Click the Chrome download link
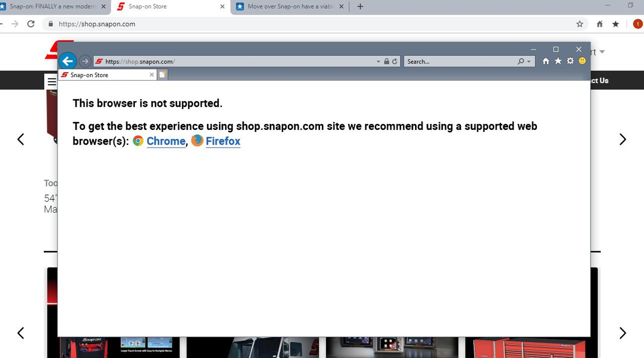Viewport: 644px width, 358px height. tap(166, 141)
